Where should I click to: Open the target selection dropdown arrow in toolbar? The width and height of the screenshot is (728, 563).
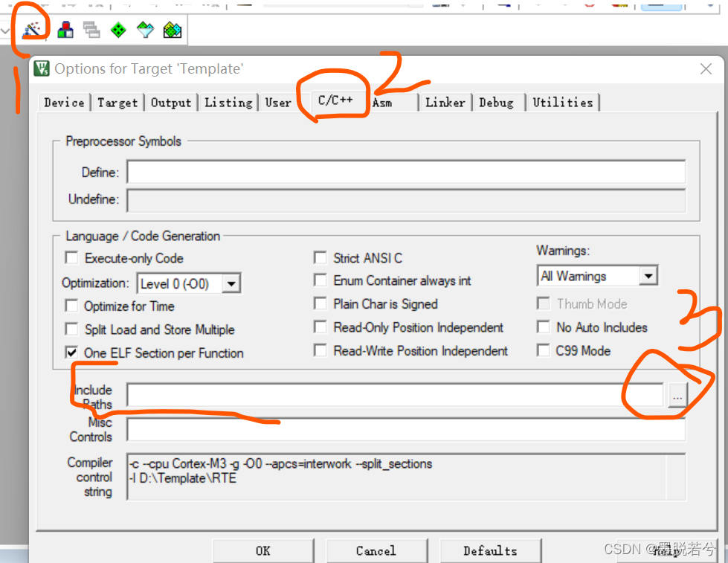tap(4, 31)
